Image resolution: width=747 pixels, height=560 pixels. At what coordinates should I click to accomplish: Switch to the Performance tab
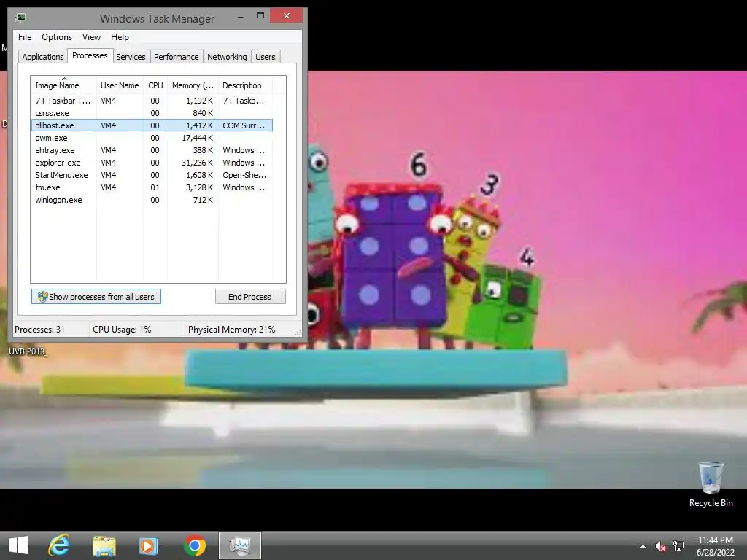(x=176, y=57)
